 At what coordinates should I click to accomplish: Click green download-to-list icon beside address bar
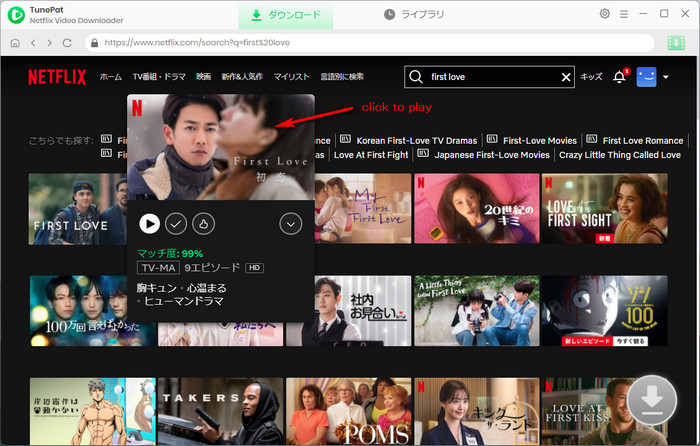click(x=676, y=43)
